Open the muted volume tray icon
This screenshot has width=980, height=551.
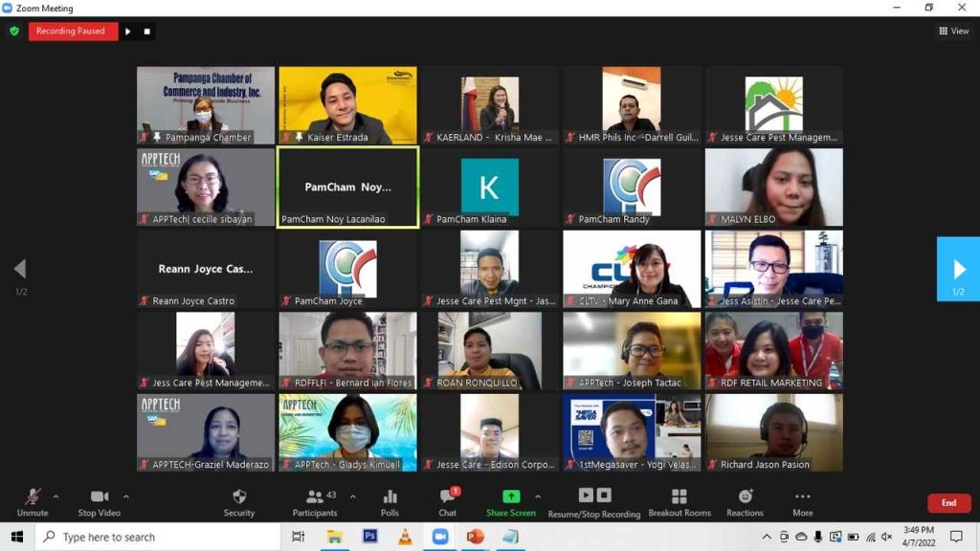(887, 537)
